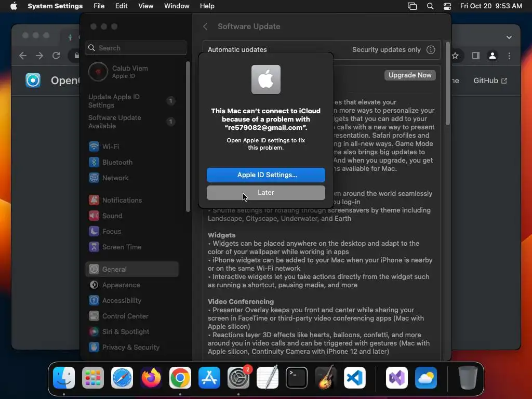532x399 pixels.
Task: Dismiss dialog with the Later button
Action: (x=265, y=192)
